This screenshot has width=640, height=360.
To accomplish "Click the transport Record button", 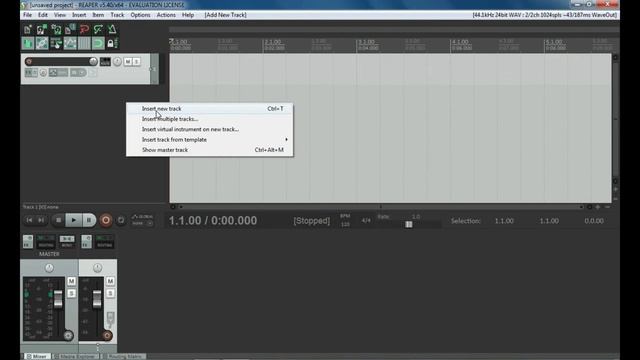I will point(106,220).
